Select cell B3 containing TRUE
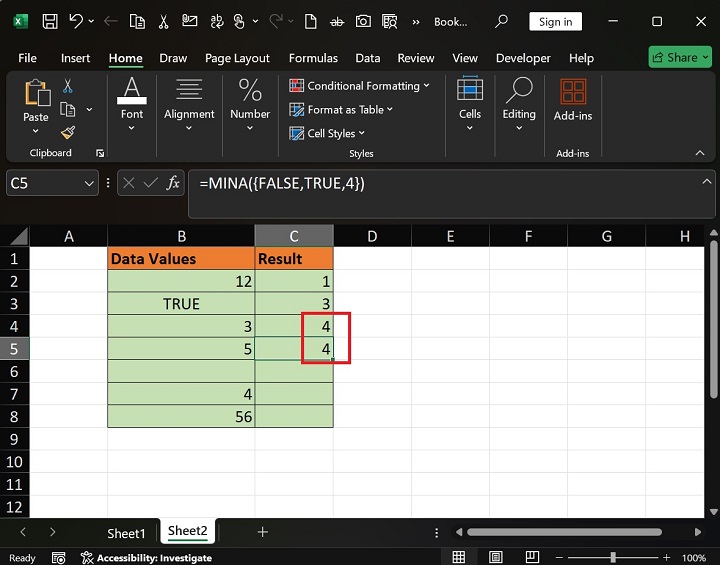The width and height of the screenshot is (720, 565). [x=181, y=304]
